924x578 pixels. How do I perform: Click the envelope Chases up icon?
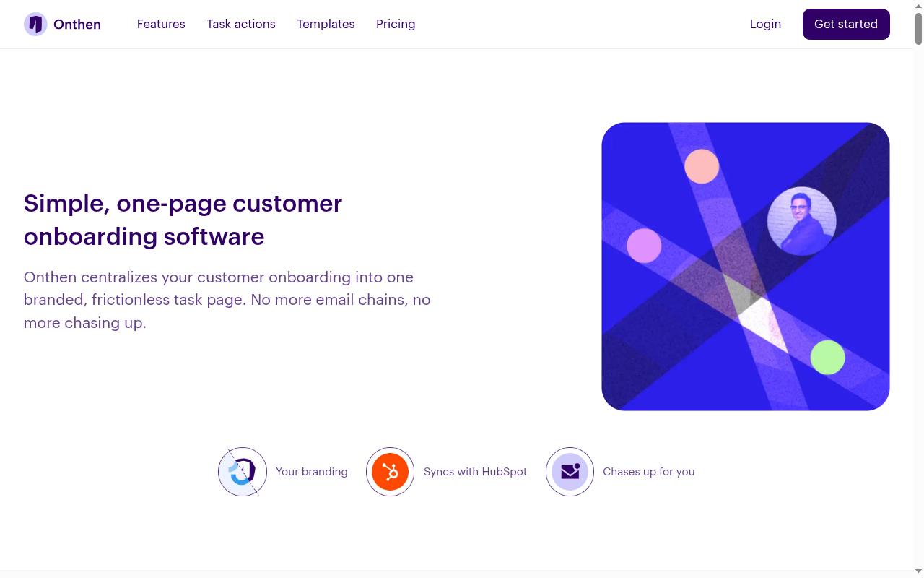click(x=570, y=472)
